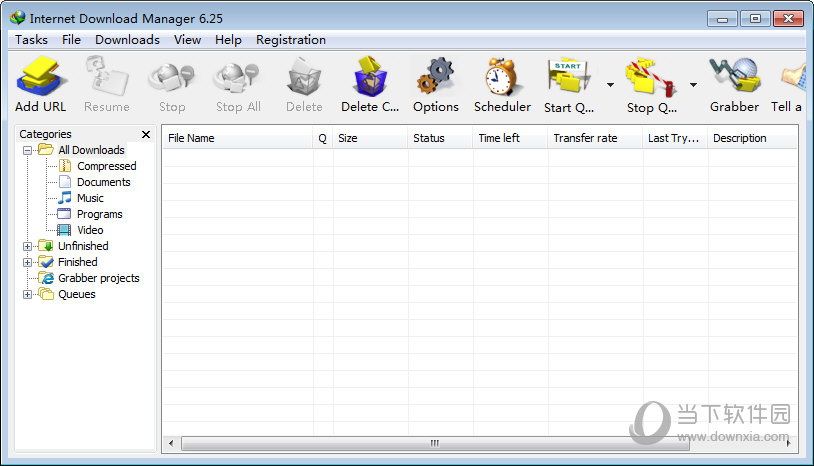Sort by Transfer rate column header

[596, 138]
